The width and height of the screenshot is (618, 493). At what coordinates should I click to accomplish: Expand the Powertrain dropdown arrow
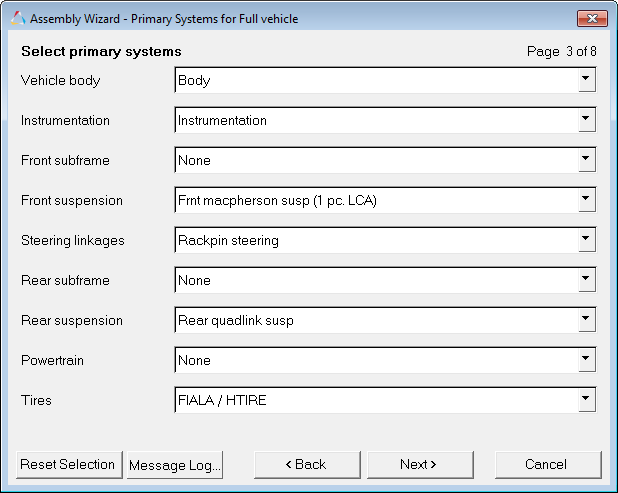pos(586,360)
